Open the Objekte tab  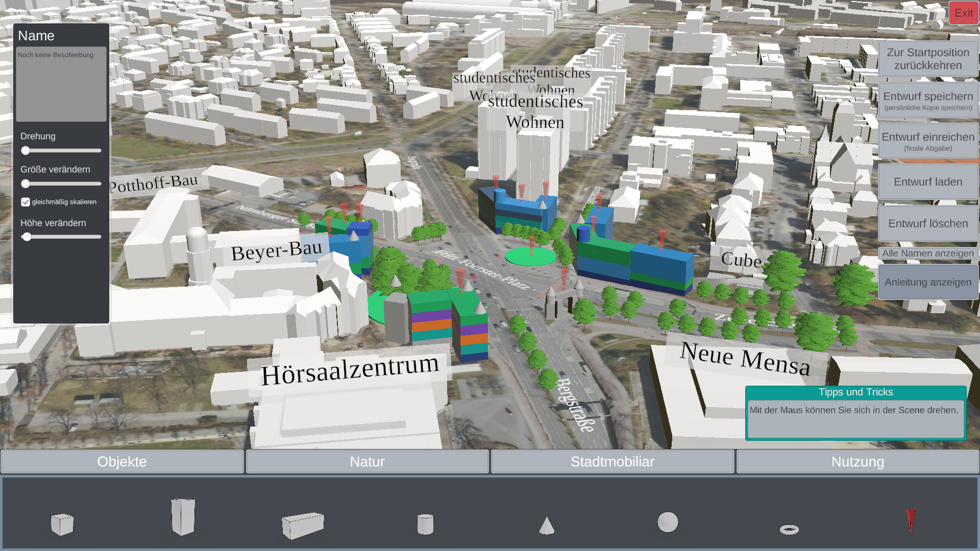tap(122, 462)
